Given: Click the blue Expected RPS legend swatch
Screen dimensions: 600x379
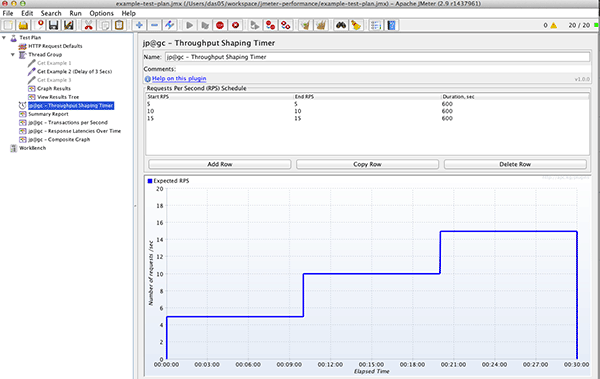Looking at the screenshot, I should [150, 181].
